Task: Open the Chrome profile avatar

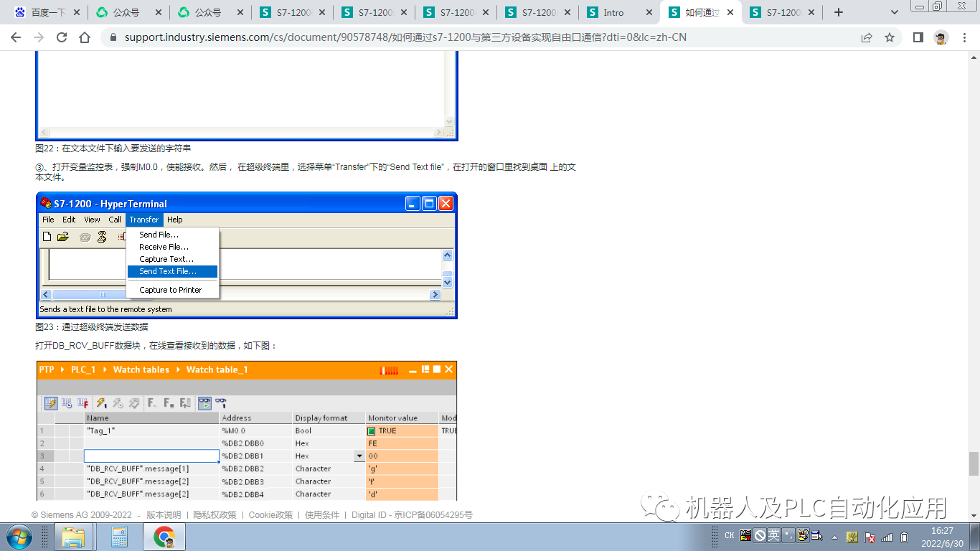Action: [941, 37]
